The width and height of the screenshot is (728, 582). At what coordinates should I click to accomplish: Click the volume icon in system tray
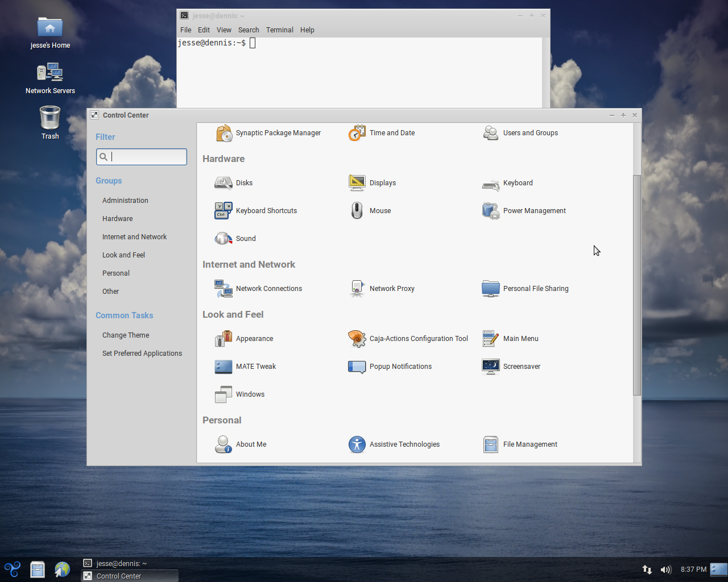pos(666,569)
